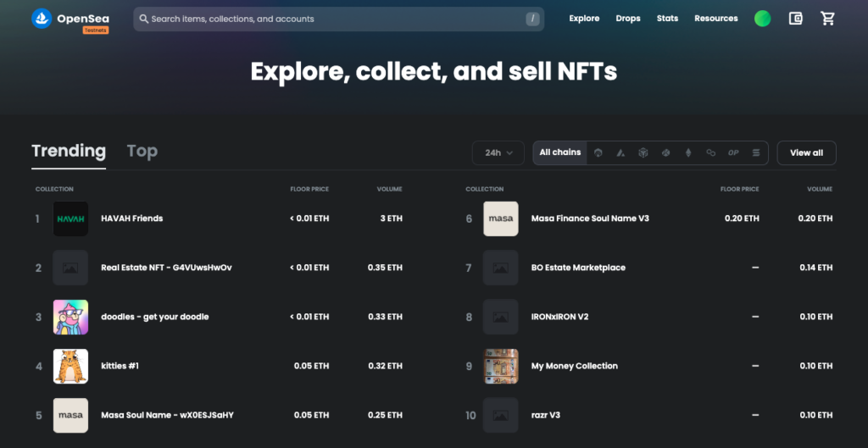The height and width of the screenshot is (448, 868).
Task: Filter by Ethereum diamond icon
Action: pyautogui.click(x=688, y=152)
